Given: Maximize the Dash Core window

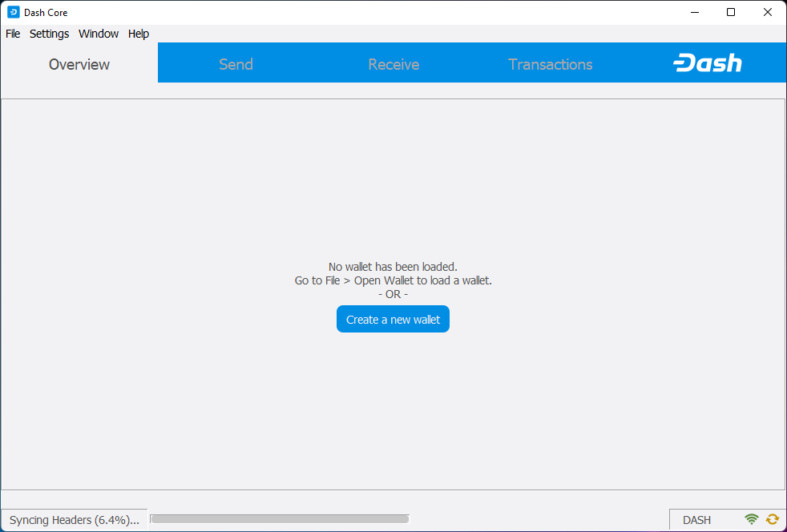Looking at the screenshot, I should (731, 12).
